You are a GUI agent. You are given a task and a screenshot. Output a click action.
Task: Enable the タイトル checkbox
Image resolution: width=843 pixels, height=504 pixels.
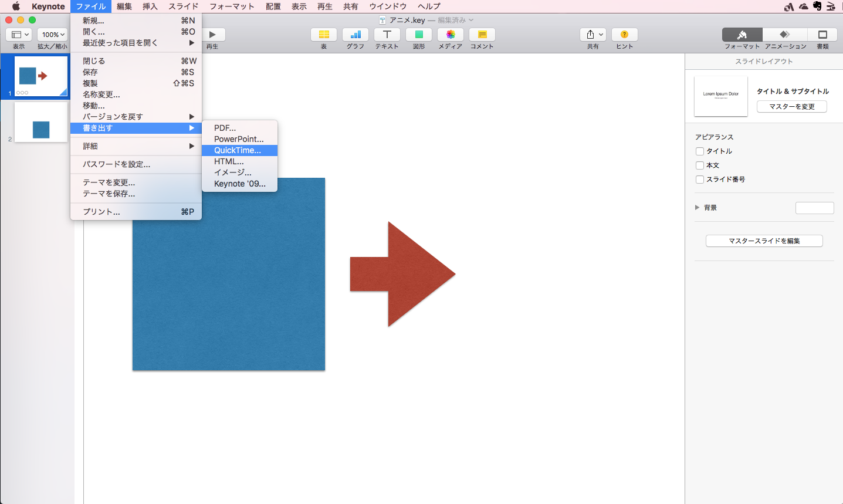coord(700,151)
